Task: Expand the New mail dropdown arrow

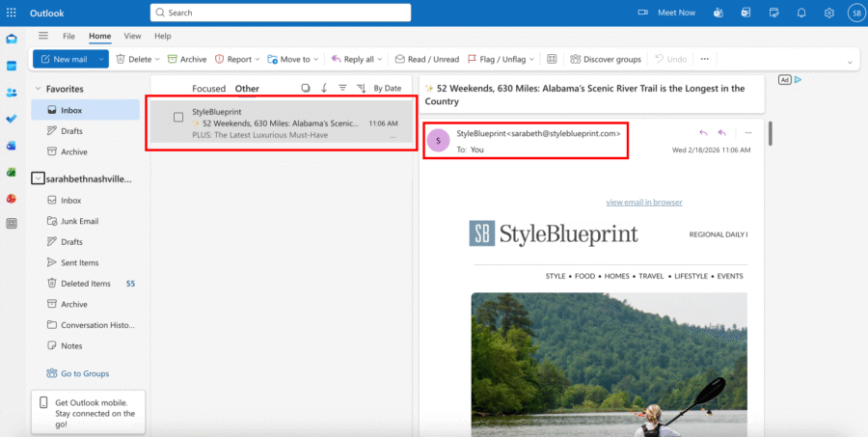Action: click(x=101, y=59)
